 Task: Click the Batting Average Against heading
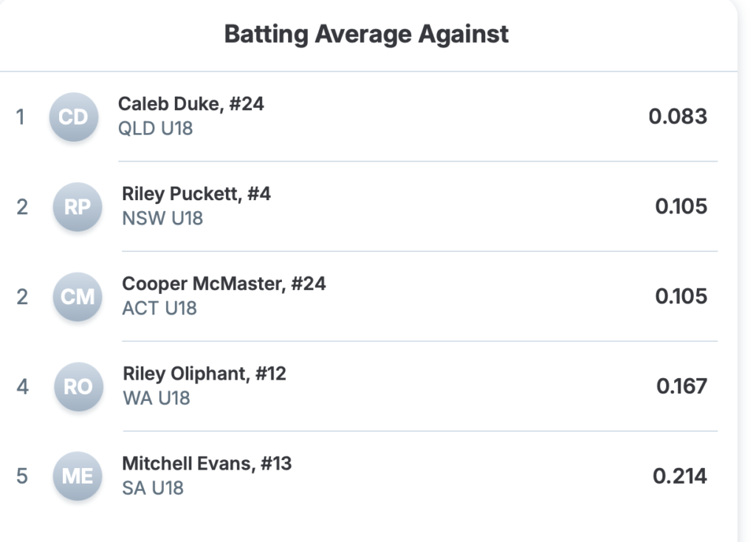click(x=366, y=34)
